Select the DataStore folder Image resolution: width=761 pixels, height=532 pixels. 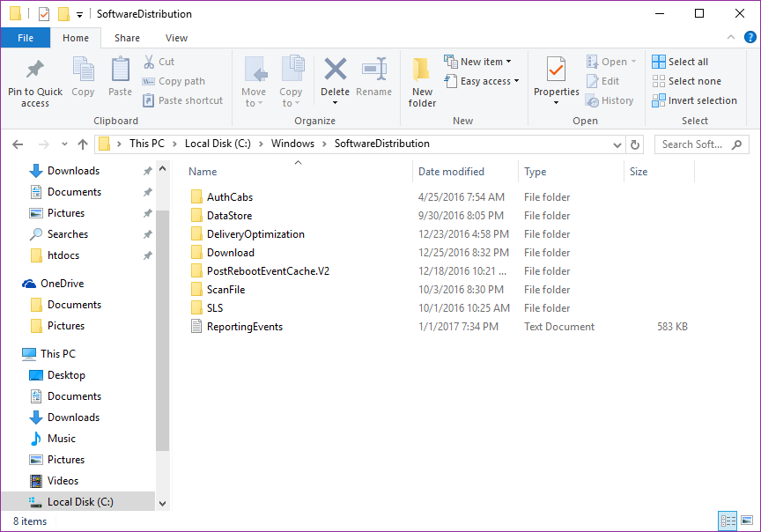pyautogui.click(x=221, y=216)
